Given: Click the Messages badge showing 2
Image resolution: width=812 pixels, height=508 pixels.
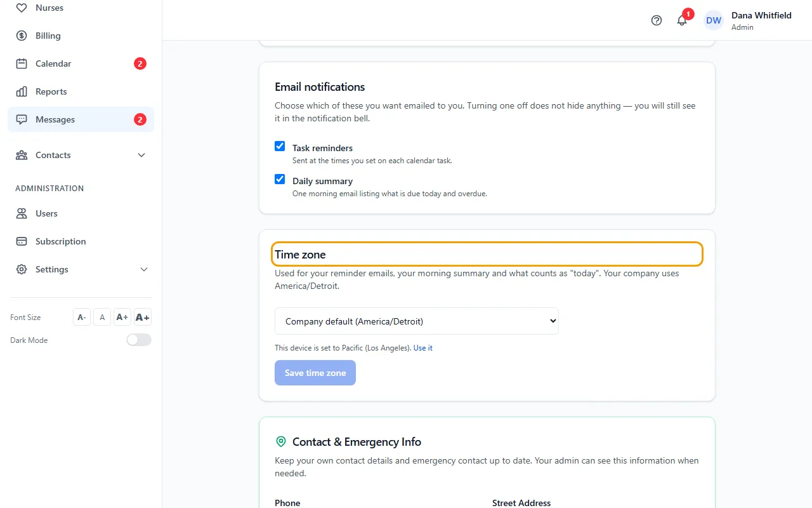Looking at the screenshot, I should 140,119.
